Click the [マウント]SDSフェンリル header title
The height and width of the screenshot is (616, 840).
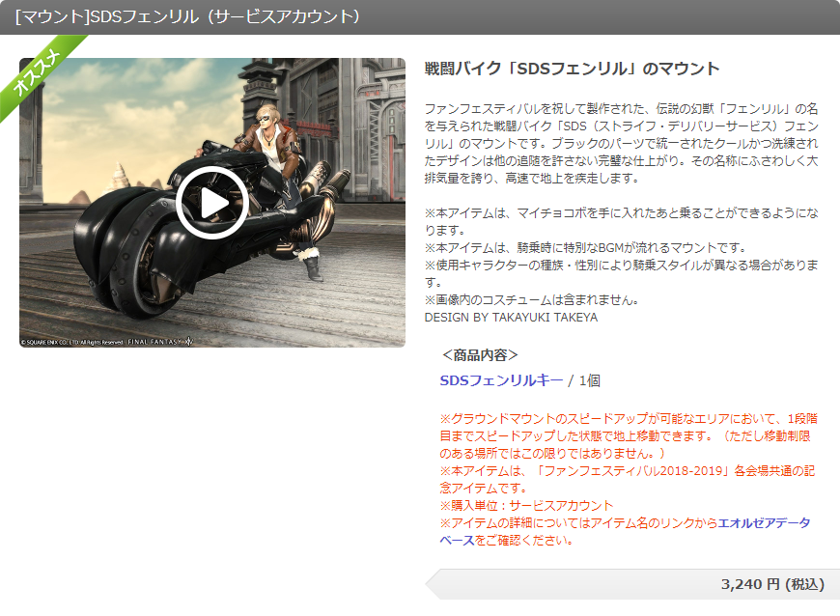pos(187,16)
